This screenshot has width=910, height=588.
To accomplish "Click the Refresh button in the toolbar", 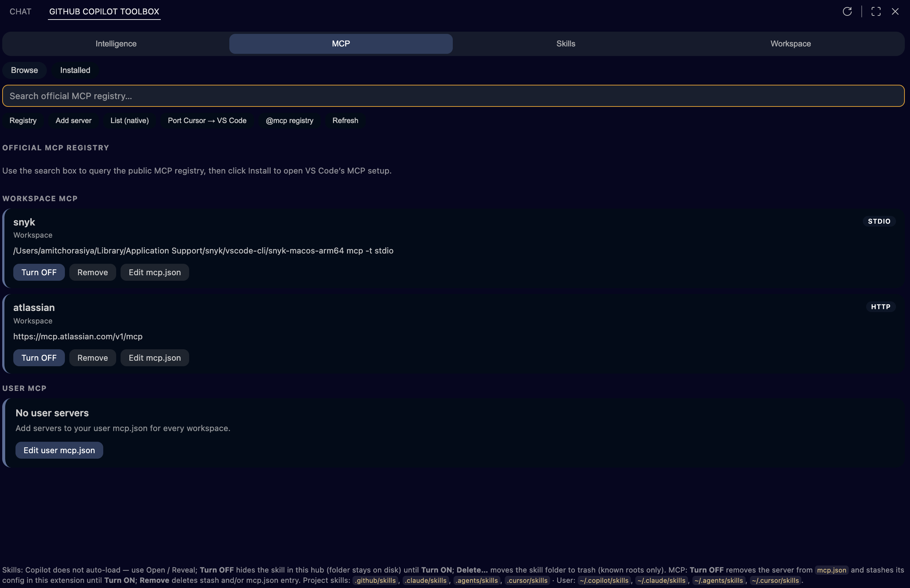I will tap(345, 120).
